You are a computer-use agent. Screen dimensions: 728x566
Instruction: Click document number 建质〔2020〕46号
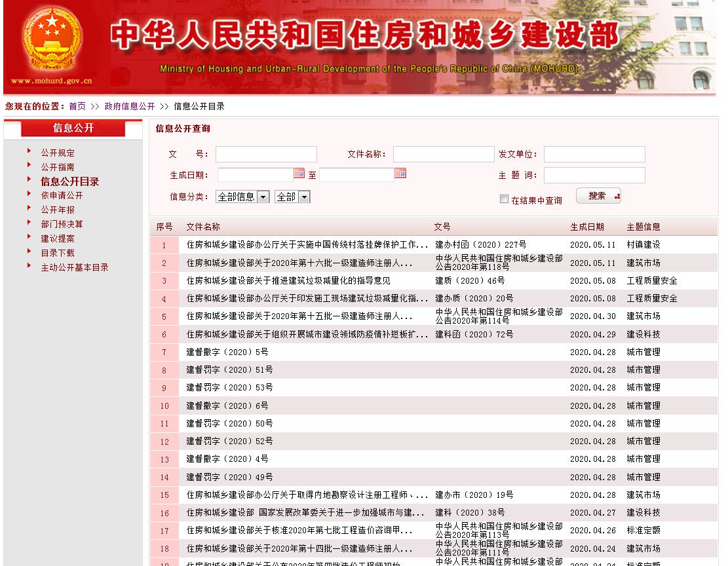[470, 281]
